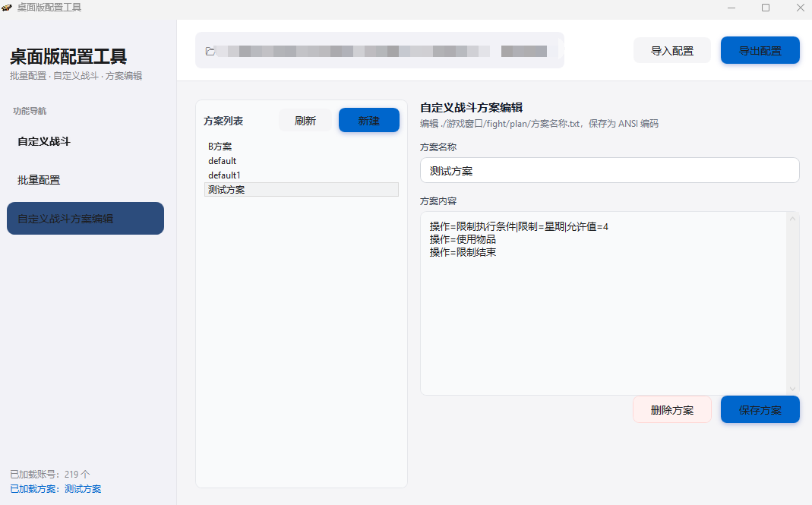Click the folder icon in the path field

tap(210, 51)
